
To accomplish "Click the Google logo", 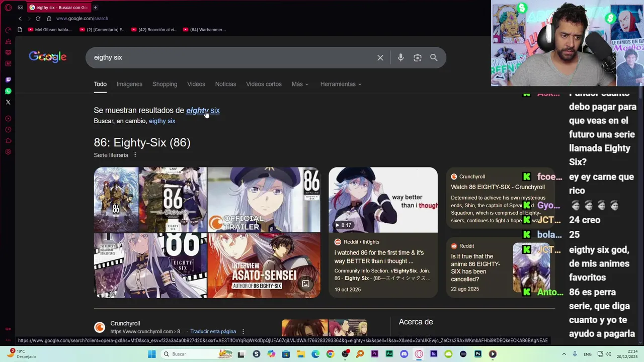I will (48, 57).
